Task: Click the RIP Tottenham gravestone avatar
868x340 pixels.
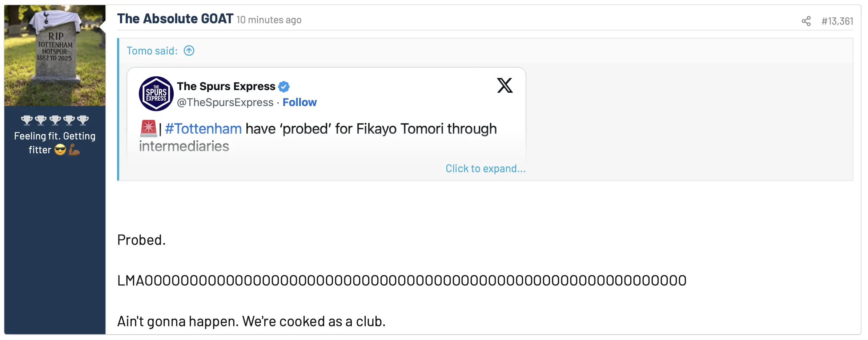Action: tap(55, 56)
